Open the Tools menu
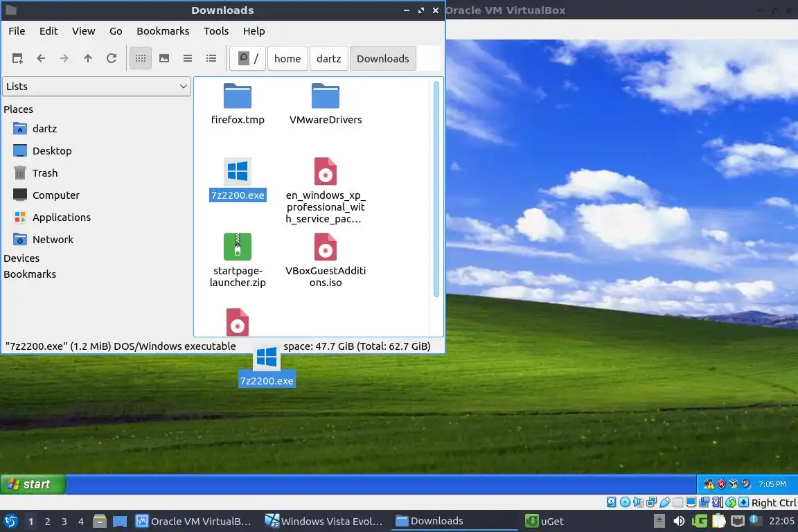 pos(216,31)
